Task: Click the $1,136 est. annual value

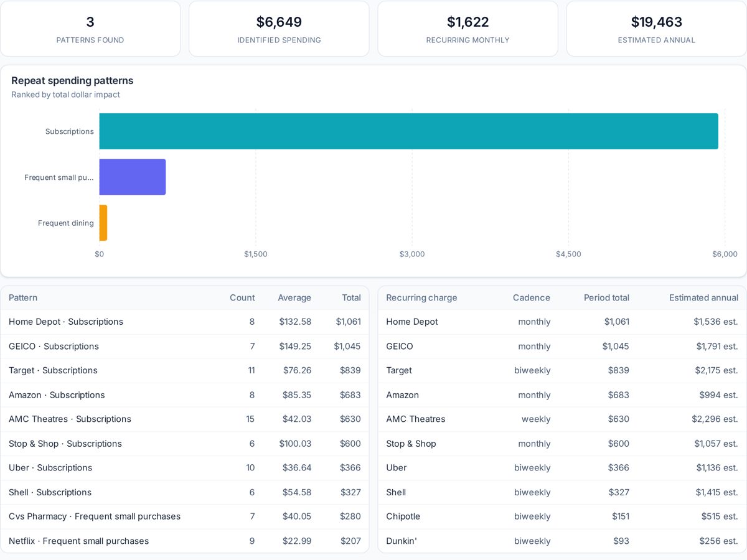Action: pyautogui.click(x=717, y=468)
